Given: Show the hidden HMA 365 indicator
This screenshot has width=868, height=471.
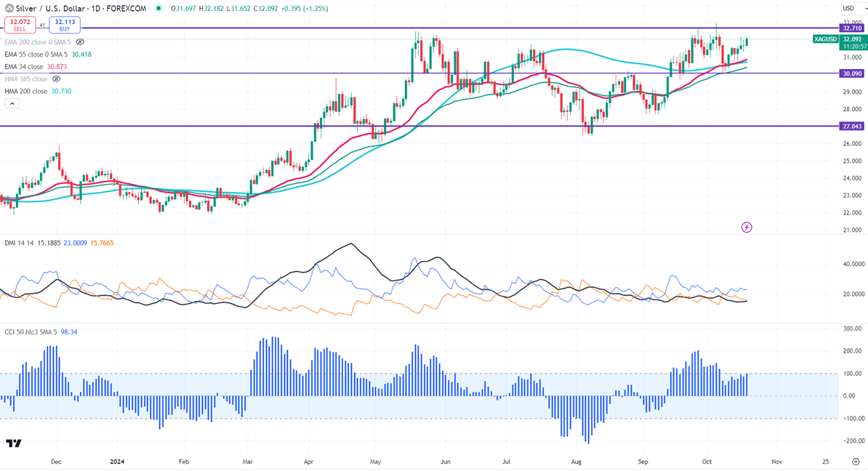Looking at the screenshot, I should click(x=56, y=78).
